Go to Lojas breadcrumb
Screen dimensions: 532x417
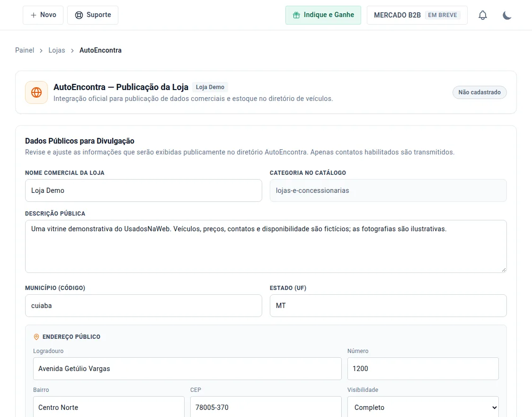pyautogui.click(x=57, y=50)
